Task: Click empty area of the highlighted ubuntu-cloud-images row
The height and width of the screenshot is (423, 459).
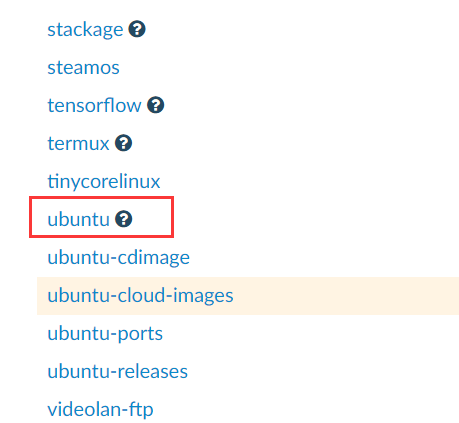Action: [347, 296]
